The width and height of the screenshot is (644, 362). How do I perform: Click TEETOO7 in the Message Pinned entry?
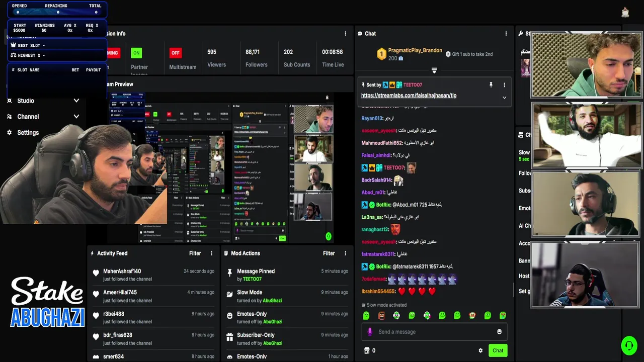click(x=253, y=279)
